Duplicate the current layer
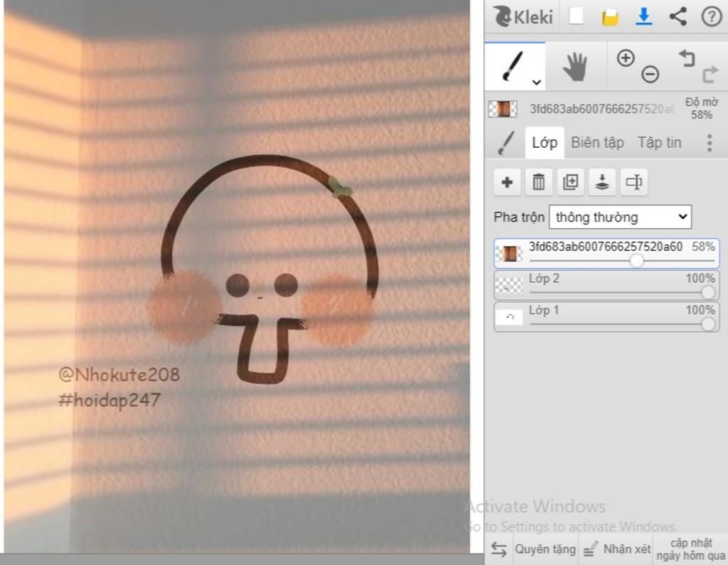The width and height of the screenshot is (728, 565). (570, 182)
